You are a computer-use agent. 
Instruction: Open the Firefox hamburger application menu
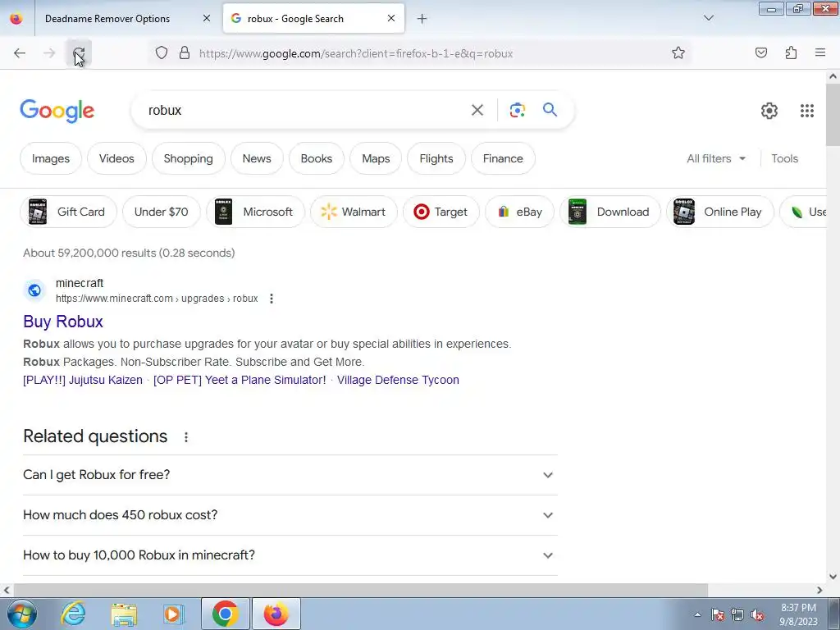click(x=820, y=52)
